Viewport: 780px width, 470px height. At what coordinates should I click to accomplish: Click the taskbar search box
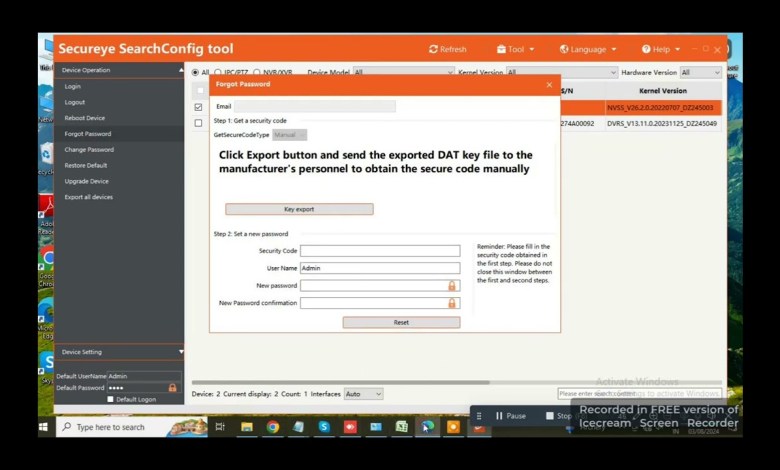click(x=132, y=427)
